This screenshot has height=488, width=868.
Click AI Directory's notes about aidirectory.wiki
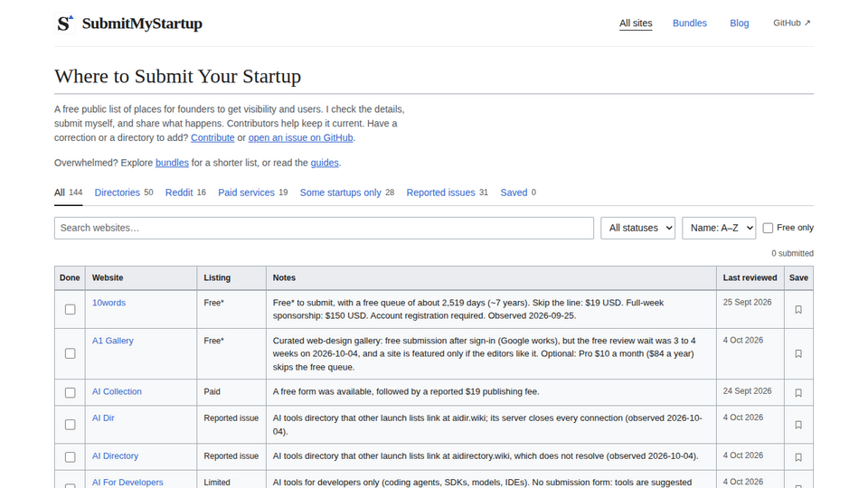(x=486, y=455)
